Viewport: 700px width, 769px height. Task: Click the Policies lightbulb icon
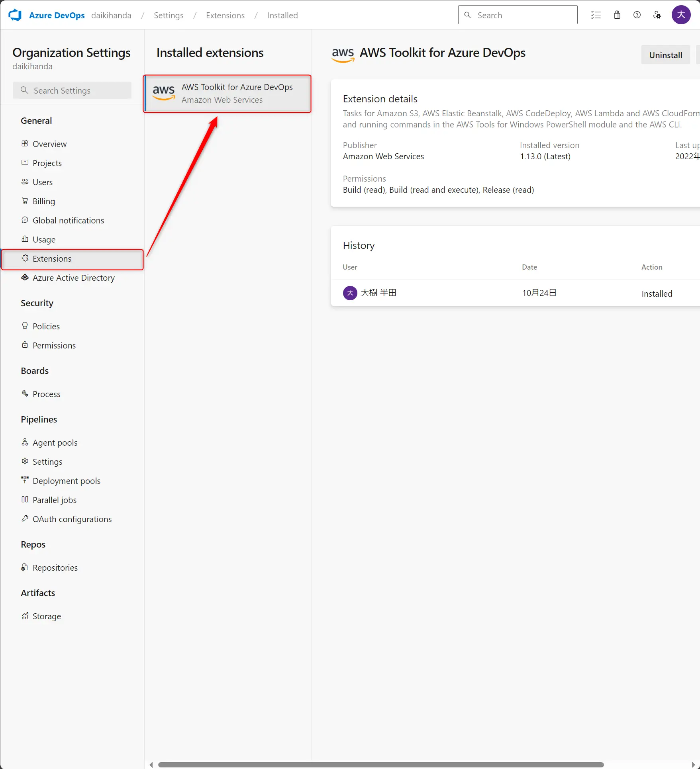pyautogui.click(x=25, y=326)
